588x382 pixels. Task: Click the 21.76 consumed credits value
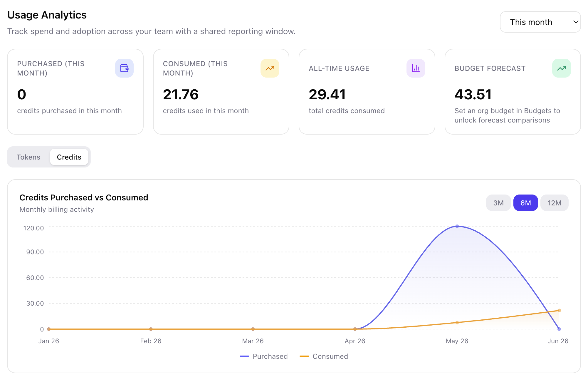pos(181,95)
